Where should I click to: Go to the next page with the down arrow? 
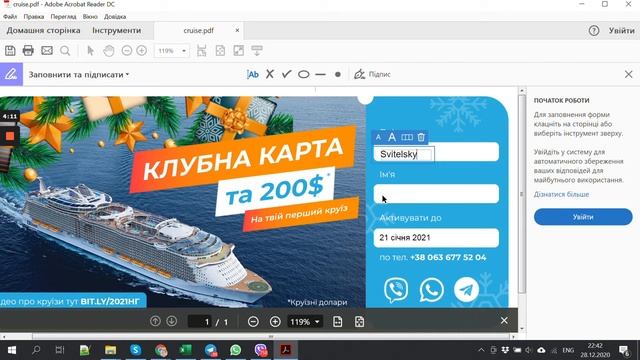coord(171,321)
